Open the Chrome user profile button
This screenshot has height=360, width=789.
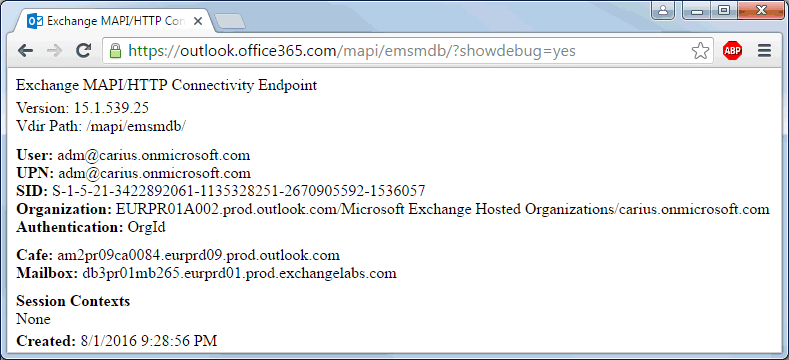(x=663, y=10)
